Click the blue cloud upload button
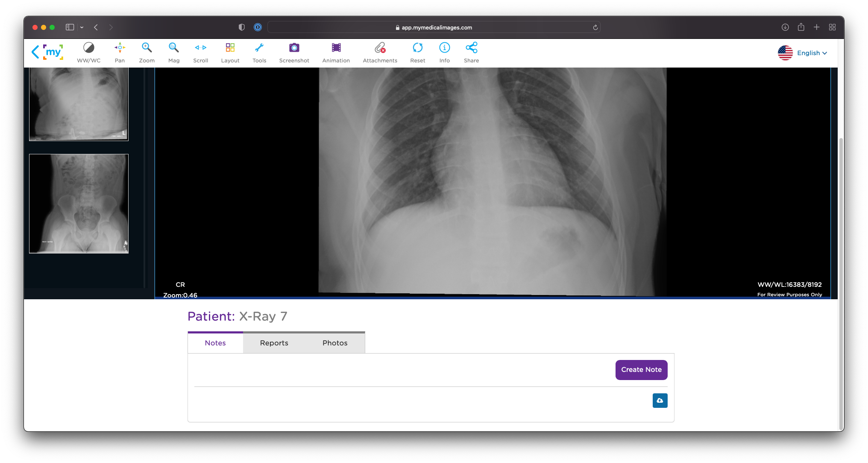The height and width of the screenshot is (463, 868). [660, 401]
